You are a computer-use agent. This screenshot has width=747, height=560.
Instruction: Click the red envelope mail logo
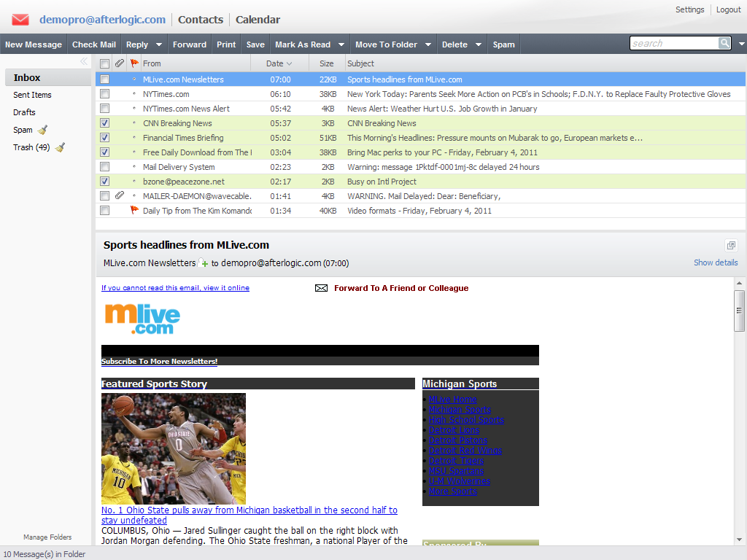(x=20, y=20)
